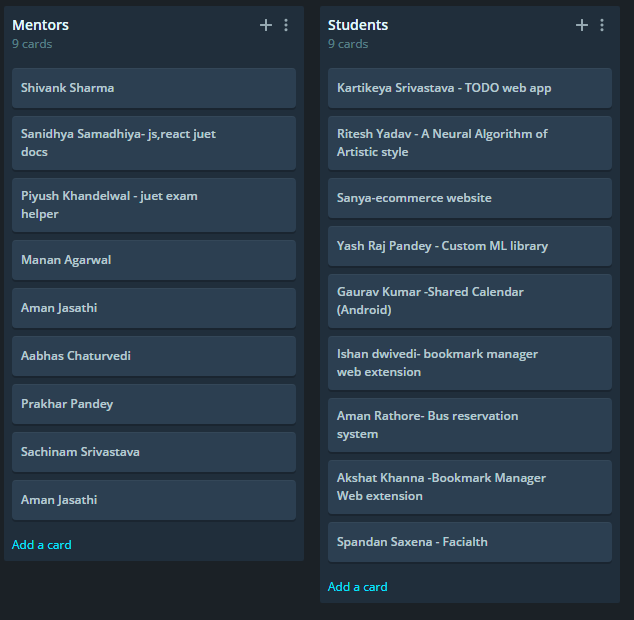Image resolution: width=634 pixels, height=620 pixels.
Task: Click the Sachinam Srivastava card
Action: (154, 452)
